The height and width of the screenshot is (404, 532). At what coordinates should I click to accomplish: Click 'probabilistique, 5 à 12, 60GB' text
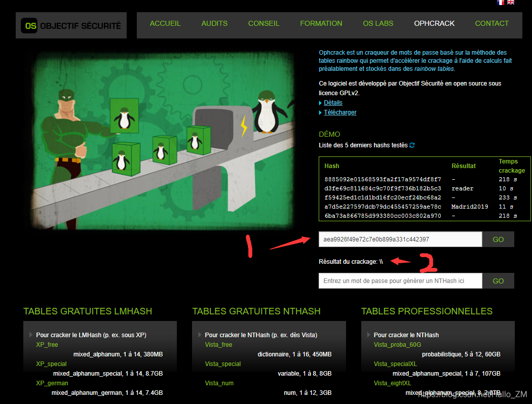[461, 354]
